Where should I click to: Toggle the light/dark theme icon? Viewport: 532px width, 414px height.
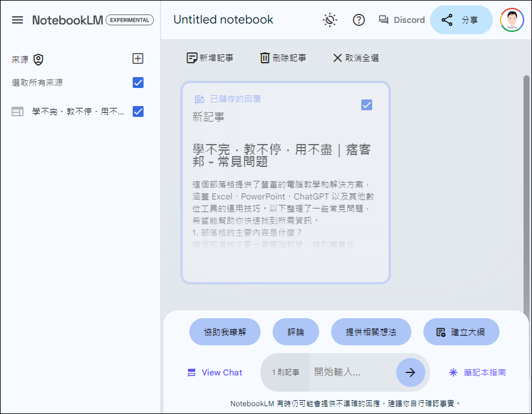point(330,20)
